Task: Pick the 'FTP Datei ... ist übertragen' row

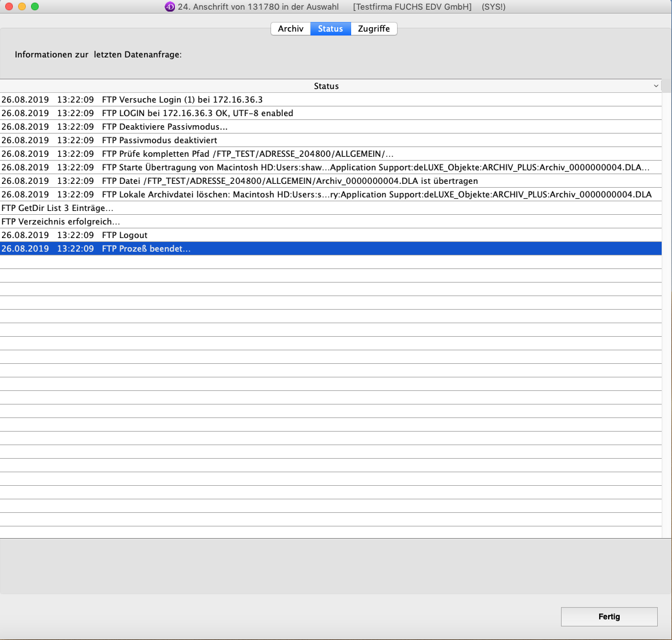Action: tap(290, 181)
